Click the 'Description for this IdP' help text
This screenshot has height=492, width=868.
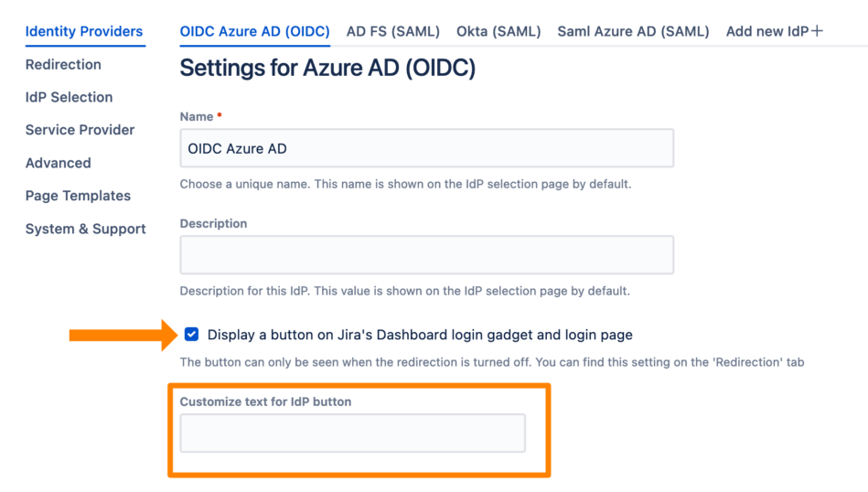click(x=404, y=291)
